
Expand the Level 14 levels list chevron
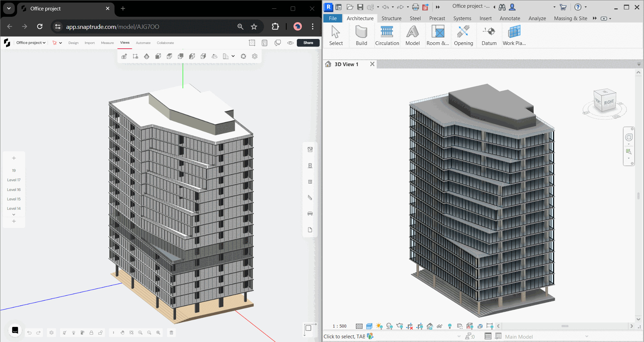[x=14, y=214]
